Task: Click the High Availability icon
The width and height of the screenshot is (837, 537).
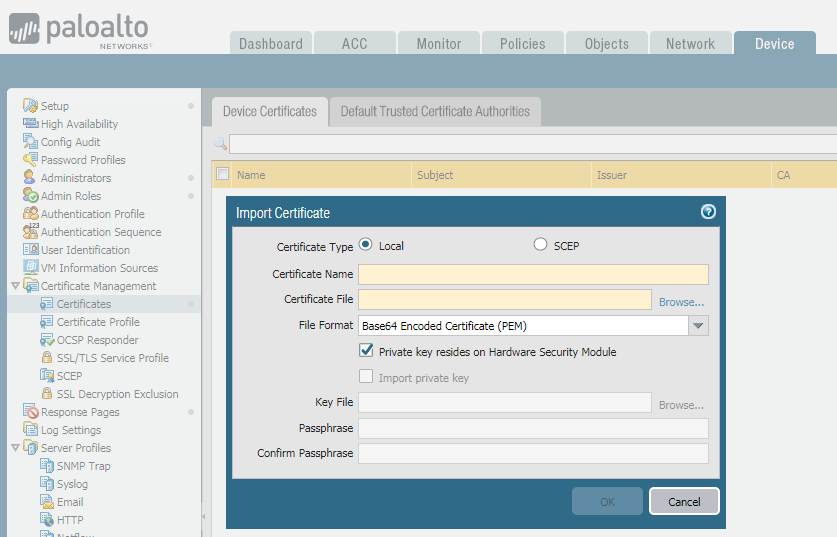Action: coord(31,124)
